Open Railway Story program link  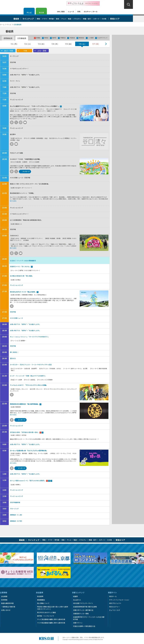tap(29, 337)
